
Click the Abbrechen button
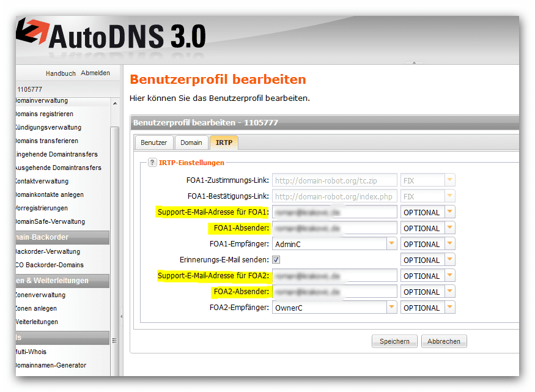point(444,341)
